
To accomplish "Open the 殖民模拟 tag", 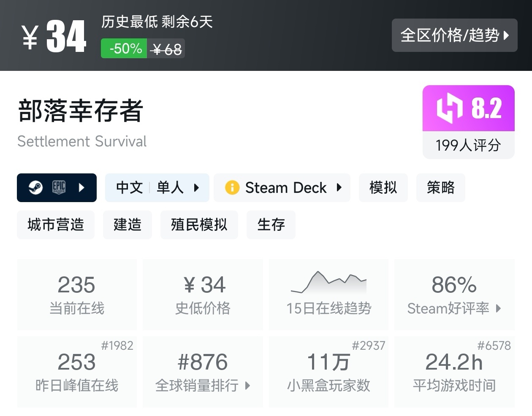I will point(199,224).
